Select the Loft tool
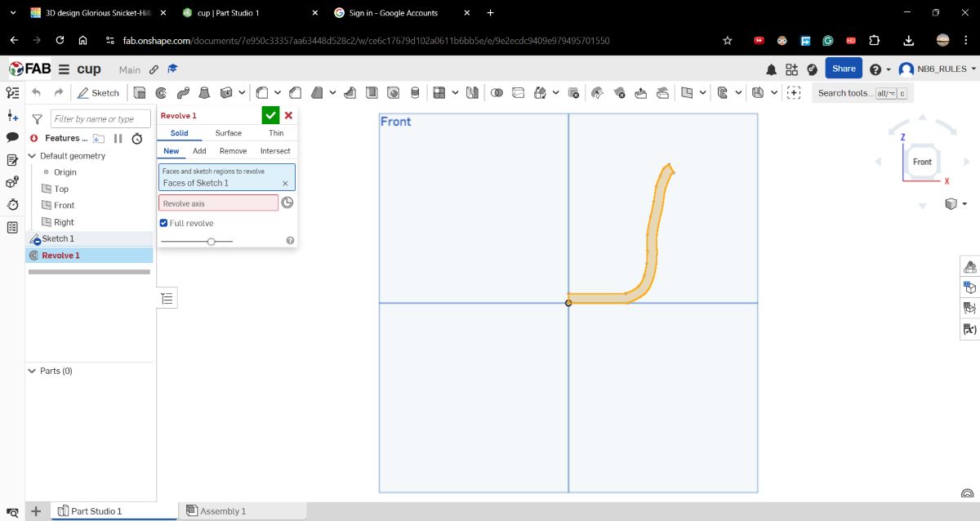Screen dimensions: 980x521 (x=205, y=92)
